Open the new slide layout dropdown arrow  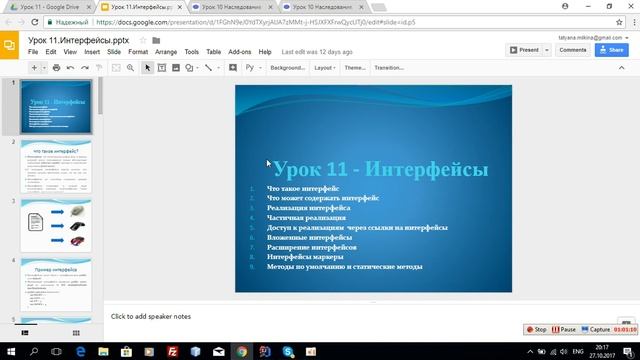(44, 68)
